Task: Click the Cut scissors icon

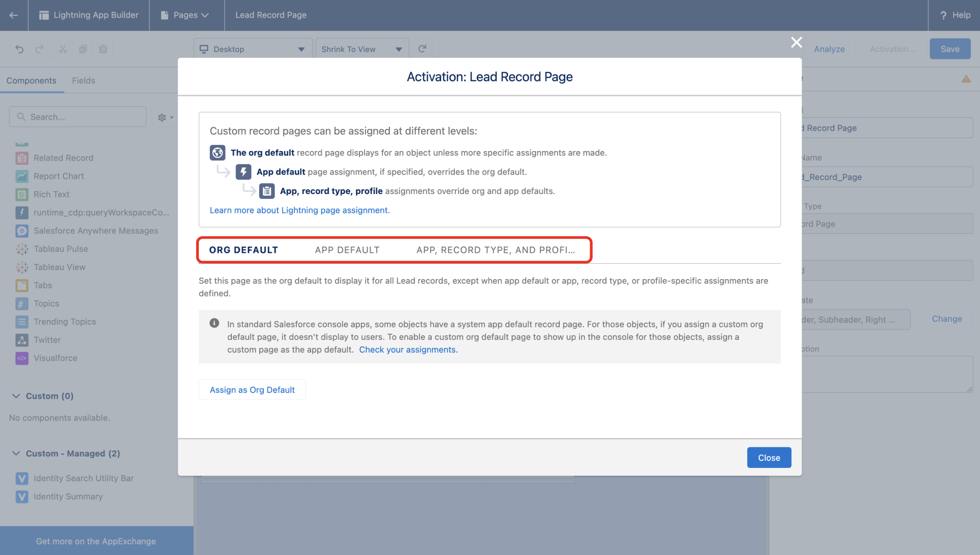Action: coord(63,49)
